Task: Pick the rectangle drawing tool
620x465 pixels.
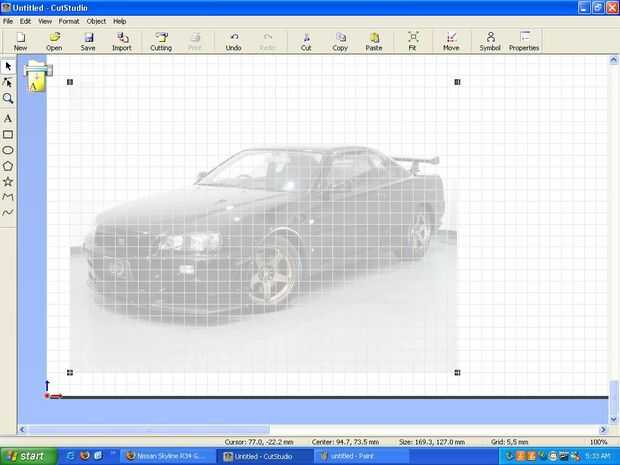Action: point(8,134)
